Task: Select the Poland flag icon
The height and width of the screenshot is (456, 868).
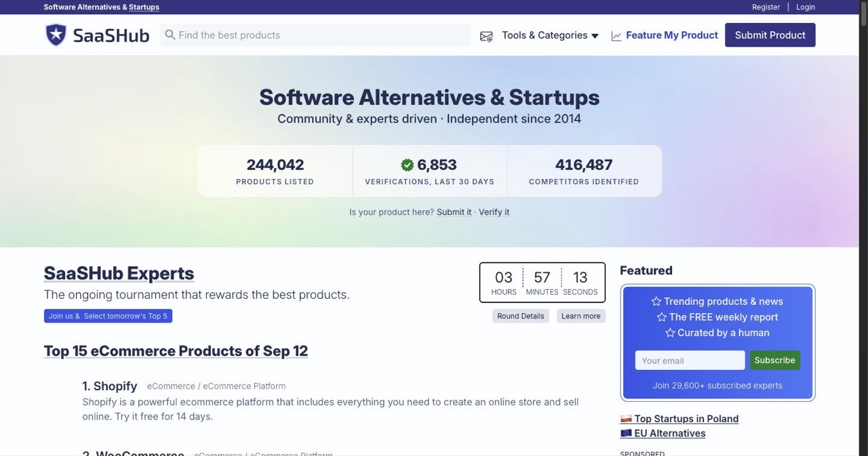Action: [x=626, y=419]
